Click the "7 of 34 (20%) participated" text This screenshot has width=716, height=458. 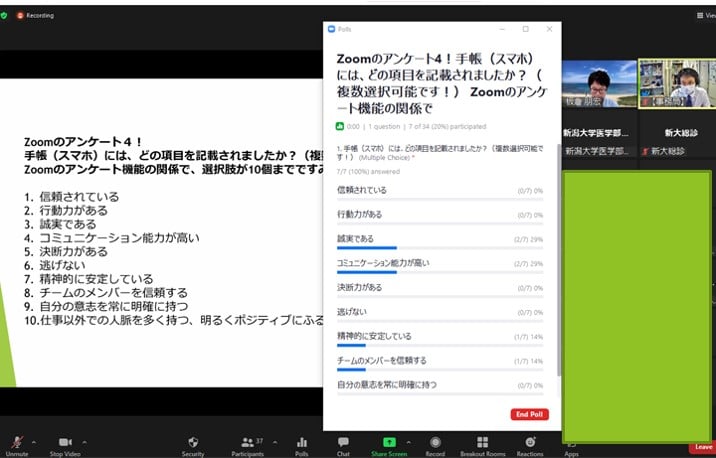tap(447, 126)
